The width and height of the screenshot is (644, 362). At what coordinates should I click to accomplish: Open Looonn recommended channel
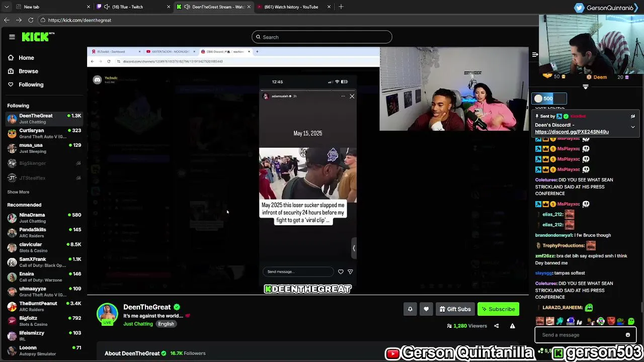(x=44, y=350)
